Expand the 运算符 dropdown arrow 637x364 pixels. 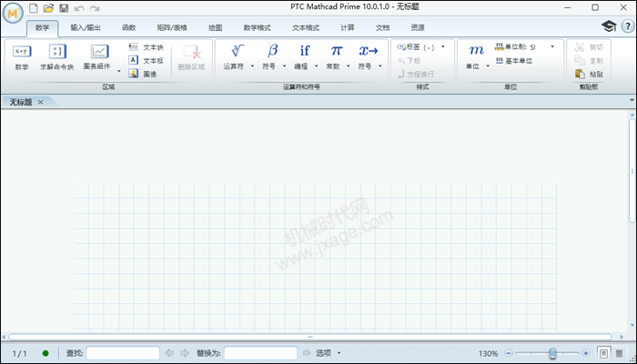[x=252, y=66]
